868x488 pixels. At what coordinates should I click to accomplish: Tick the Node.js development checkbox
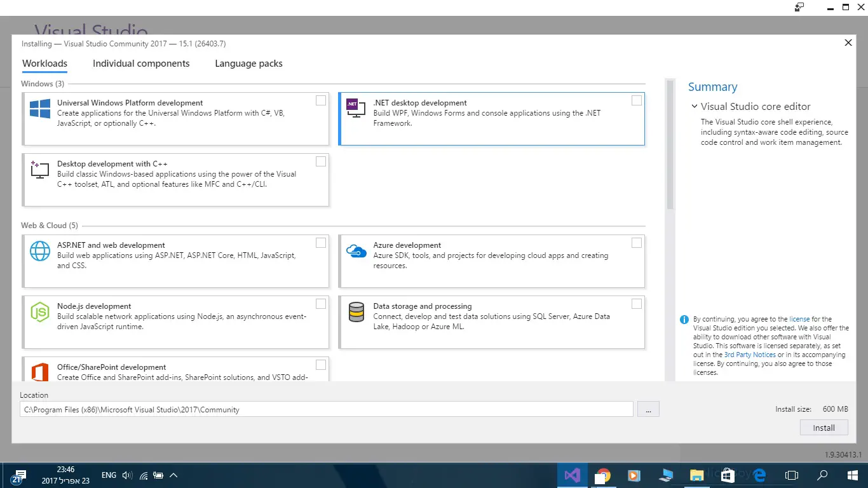coord(321,304)
